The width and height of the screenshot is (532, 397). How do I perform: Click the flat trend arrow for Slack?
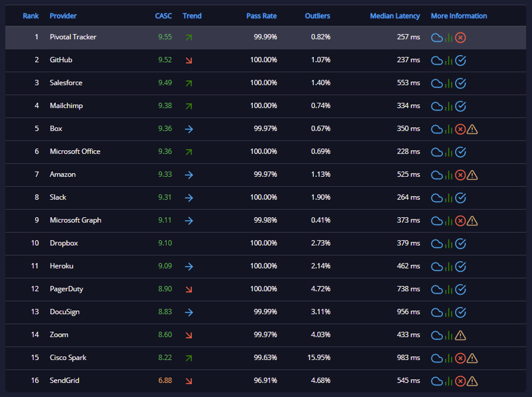tap(189, 198)
